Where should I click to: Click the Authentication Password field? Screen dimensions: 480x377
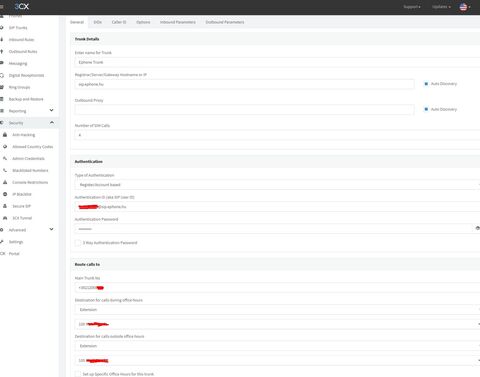(x=274, y=229)
